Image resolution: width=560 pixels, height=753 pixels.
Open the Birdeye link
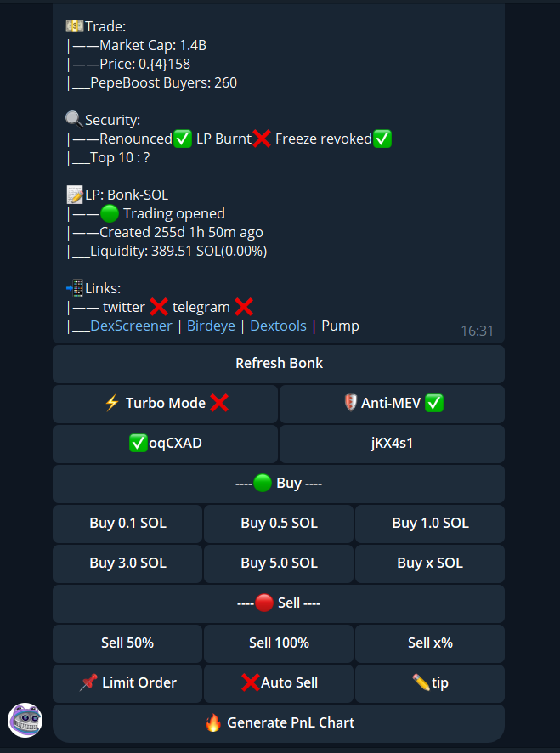coord(211,326)
